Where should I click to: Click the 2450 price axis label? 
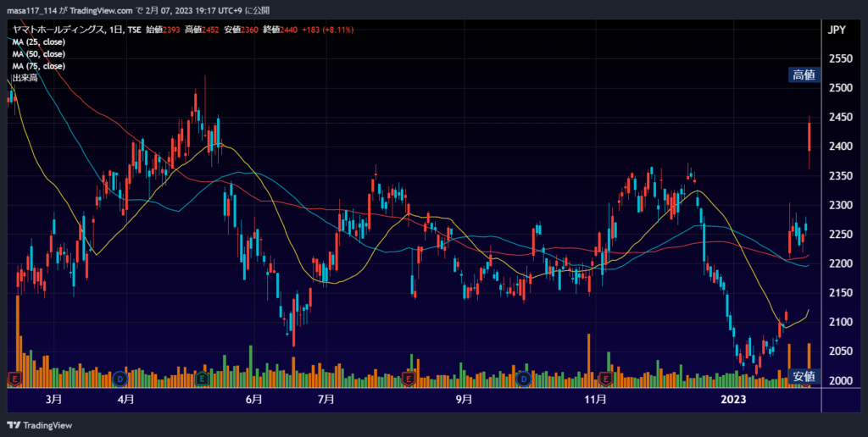pyautogui.click(x=841, y=117)
